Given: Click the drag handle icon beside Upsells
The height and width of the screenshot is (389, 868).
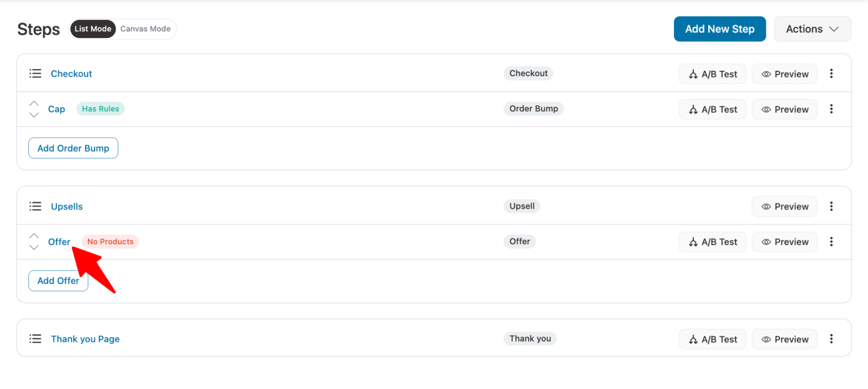Looking at the screenshot, I should tap(35, 206).
